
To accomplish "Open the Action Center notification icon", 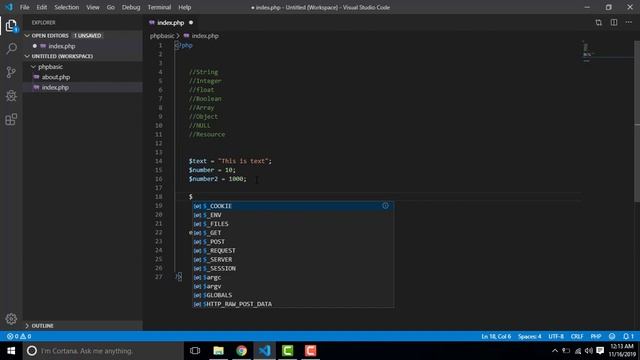I will coord(600,351).
